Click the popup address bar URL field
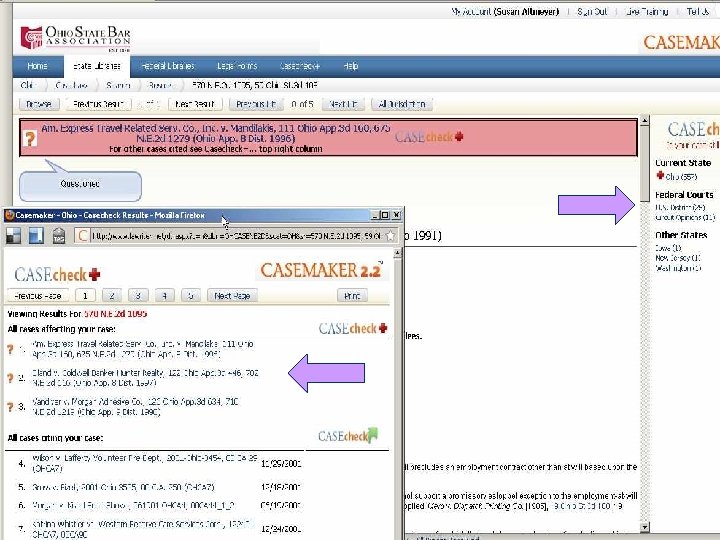Viewport: 720px width, 540px height. click(236, 236)
